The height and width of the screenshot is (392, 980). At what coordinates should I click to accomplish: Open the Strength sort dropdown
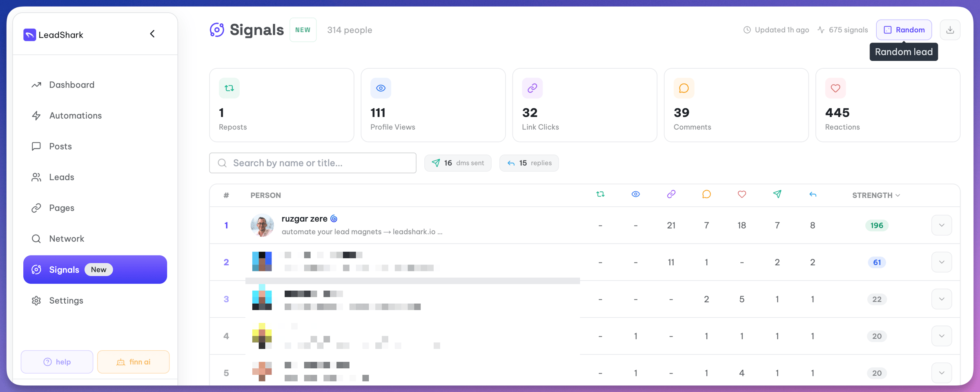click(876, 195)
